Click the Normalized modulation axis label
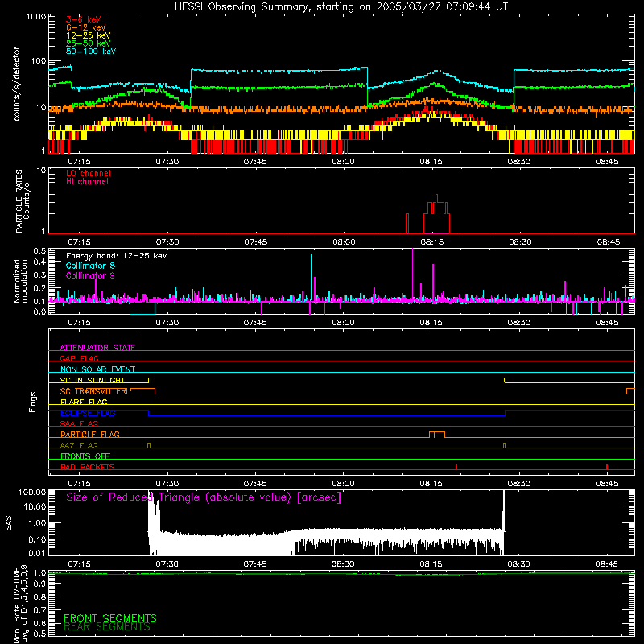The width and height of the screenshot is (644, 644). coord(20,281)
